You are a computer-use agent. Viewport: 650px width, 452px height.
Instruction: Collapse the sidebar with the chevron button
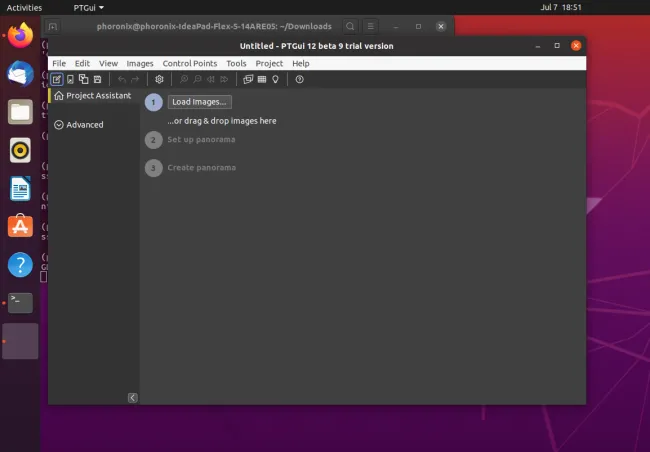[x=133, y=398]
